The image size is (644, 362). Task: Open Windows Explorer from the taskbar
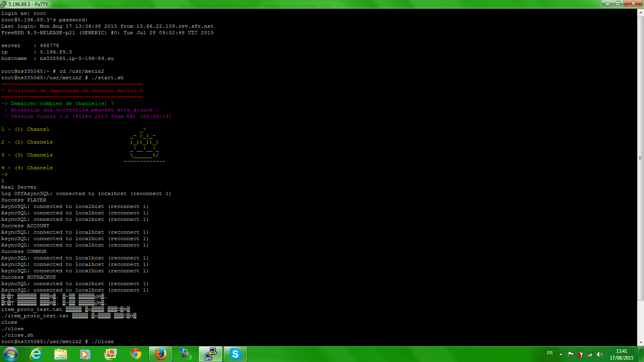coord(61,354)
